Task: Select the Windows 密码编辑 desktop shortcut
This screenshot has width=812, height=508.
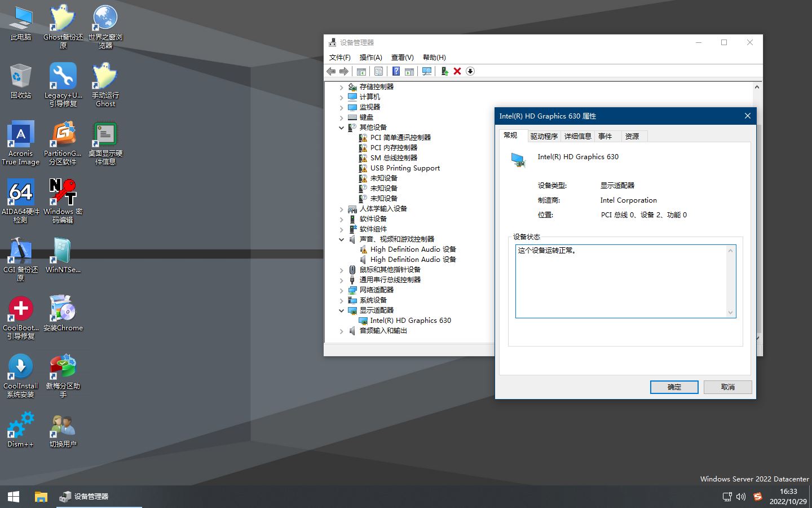Action: (63, 202)
